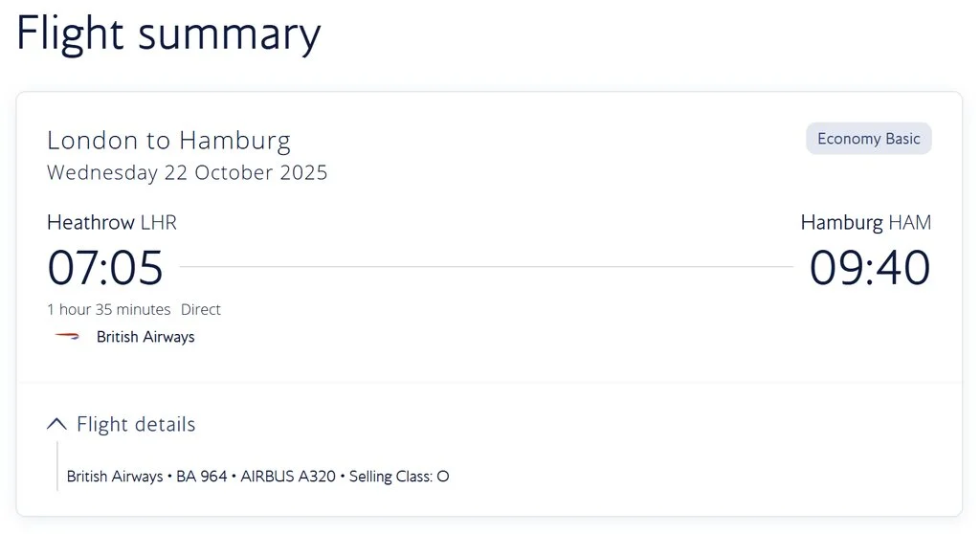The width and height of the screenshot is (980, 534).
Task: Click the 07:05 departure time
Action: pos(105,268)
